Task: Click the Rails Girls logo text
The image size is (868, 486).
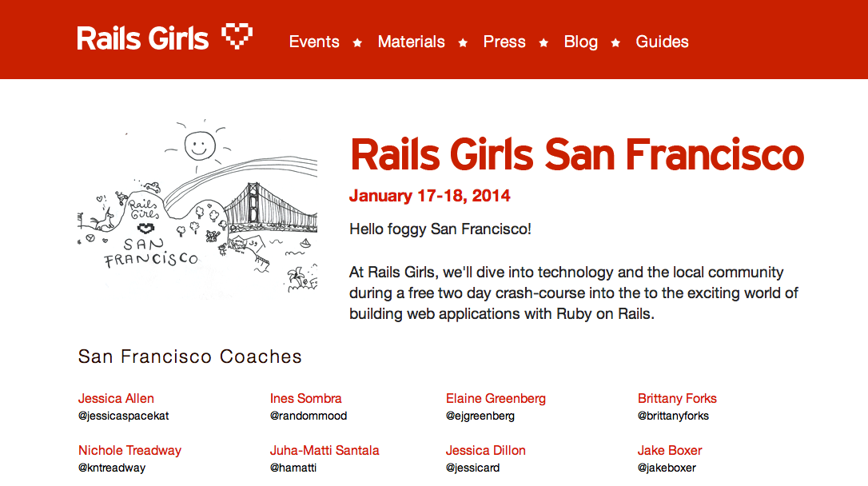Action: 143,38
